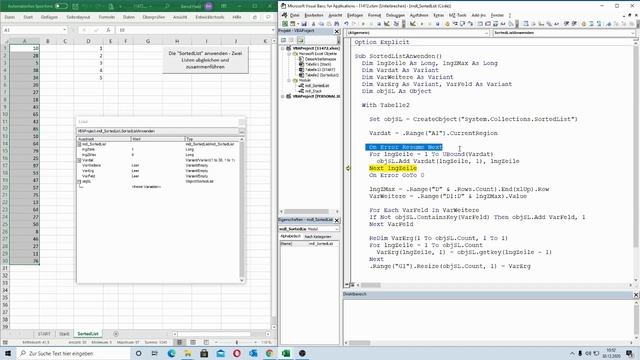Open Formeln ribbon tab in Excel
This screenshot has width=640, height=360.
click(x=107, y=17)
